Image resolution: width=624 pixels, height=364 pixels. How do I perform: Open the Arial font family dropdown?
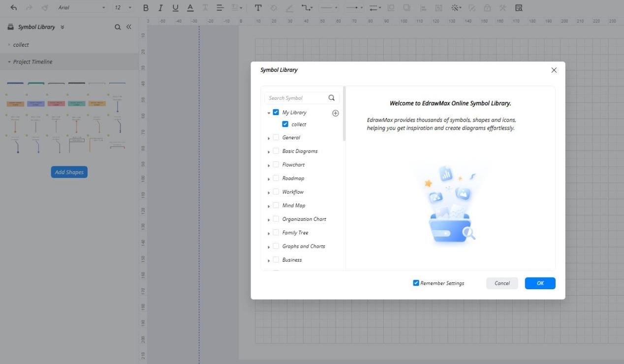(x=81, y=8)
